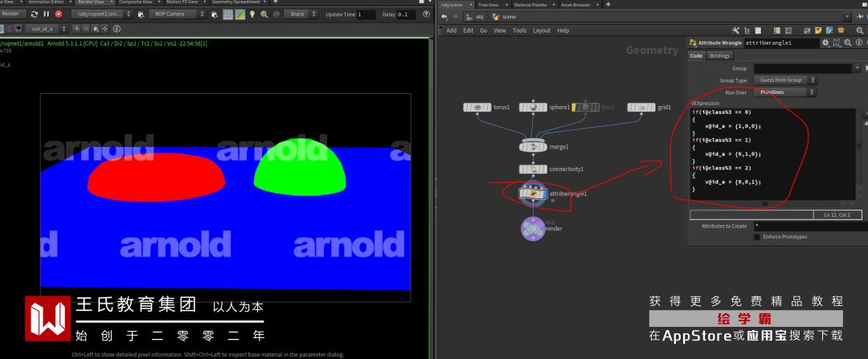The width and height of the screenshot is (868, 359).
Task: Click the ROP node chooser icon
Action: 141,14
